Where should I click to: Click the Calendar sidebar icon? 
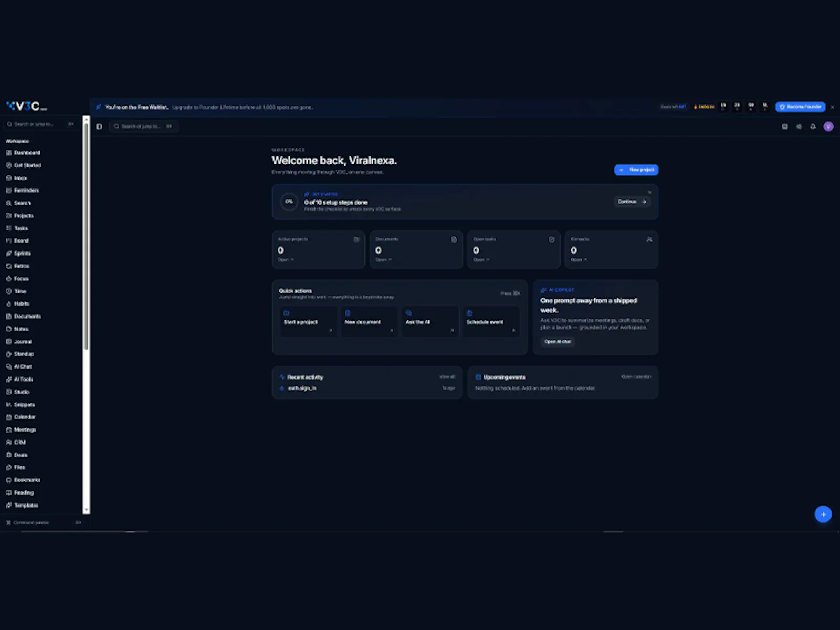click(8, 417)
